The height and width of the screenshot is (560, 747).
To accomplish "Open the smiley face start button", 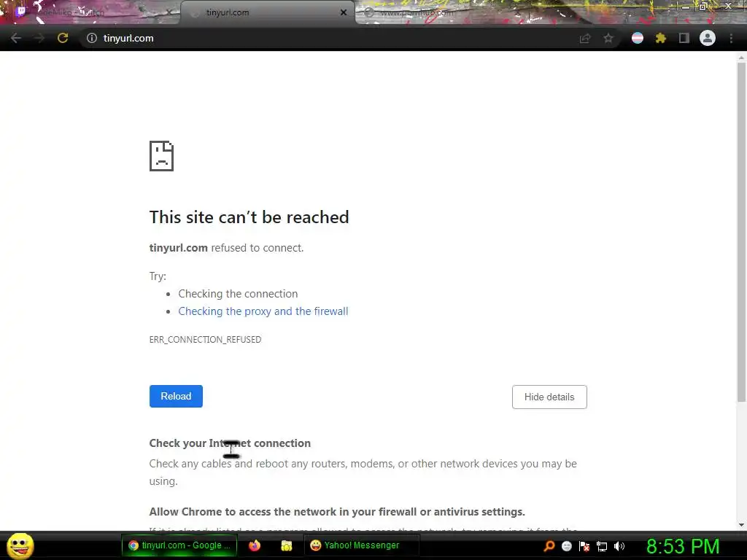I will (x=20, y=545).
